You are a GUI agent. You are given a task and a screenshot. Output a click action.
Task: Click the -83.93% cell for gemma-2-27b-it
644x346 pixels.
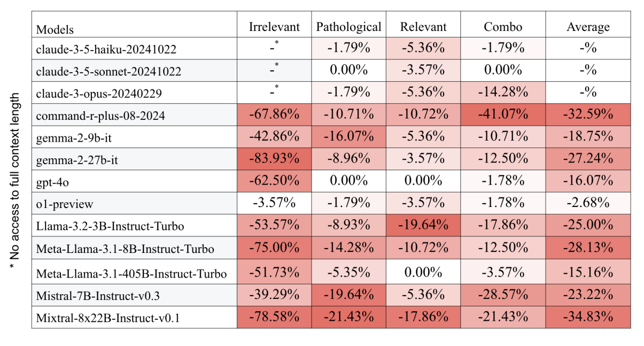(274, 159)
